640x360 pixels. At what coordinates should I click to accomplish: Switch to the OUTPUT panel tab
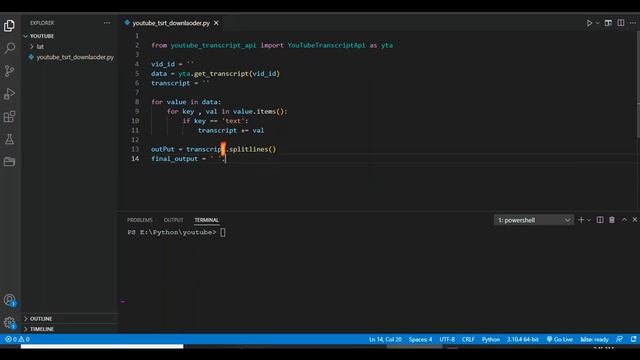(x=173, y=220)
